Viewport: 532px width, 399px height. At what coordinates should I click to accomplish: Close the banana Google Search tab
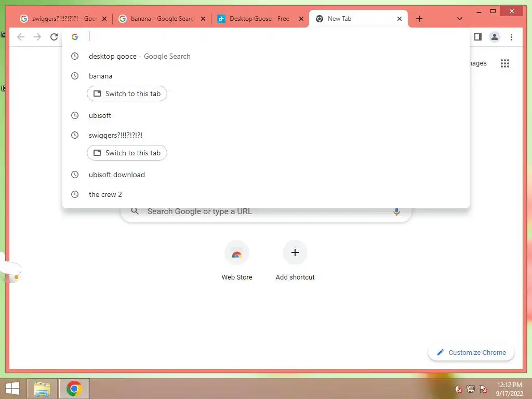(x=203, y=19)
